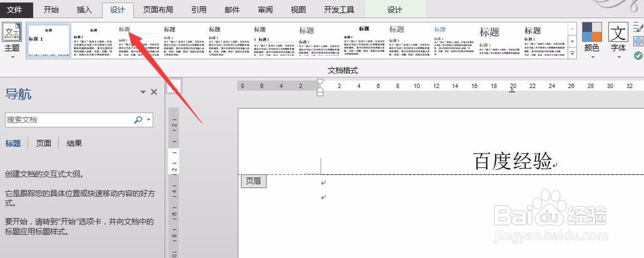Open the 视图 ribbon tab
Image resolution: width=644 pixels, height=258 pixels.
(x=298, y=10)
